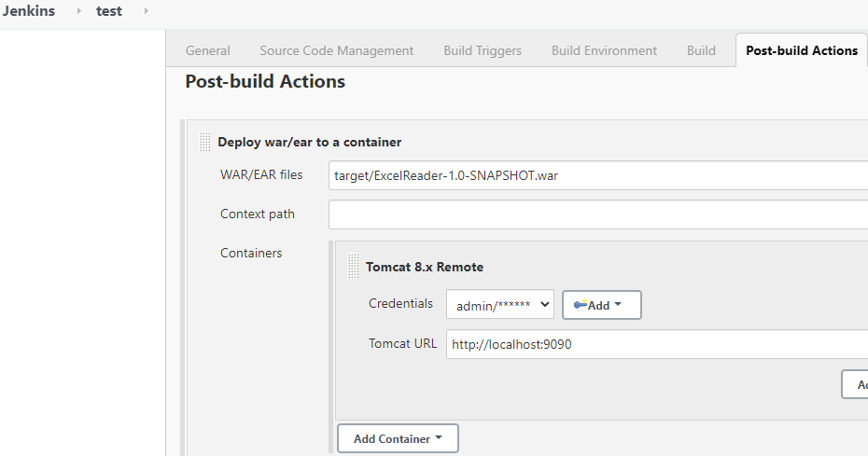Switch to the Build tab
The width and height of the screenshot is (868, 456).
pos(701,50)
